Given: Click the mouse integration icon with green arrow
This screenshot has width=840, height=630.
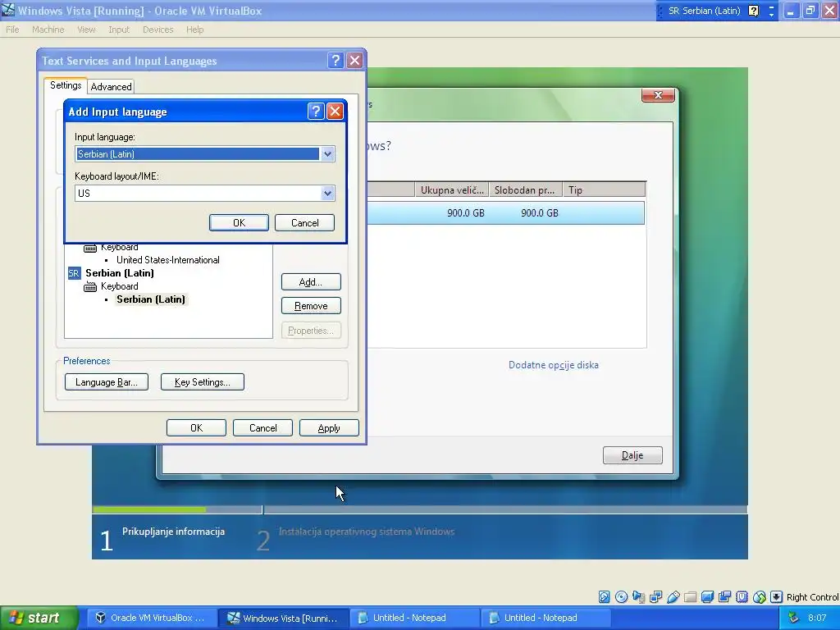Looking at the screenshot, I should [759, 597].
